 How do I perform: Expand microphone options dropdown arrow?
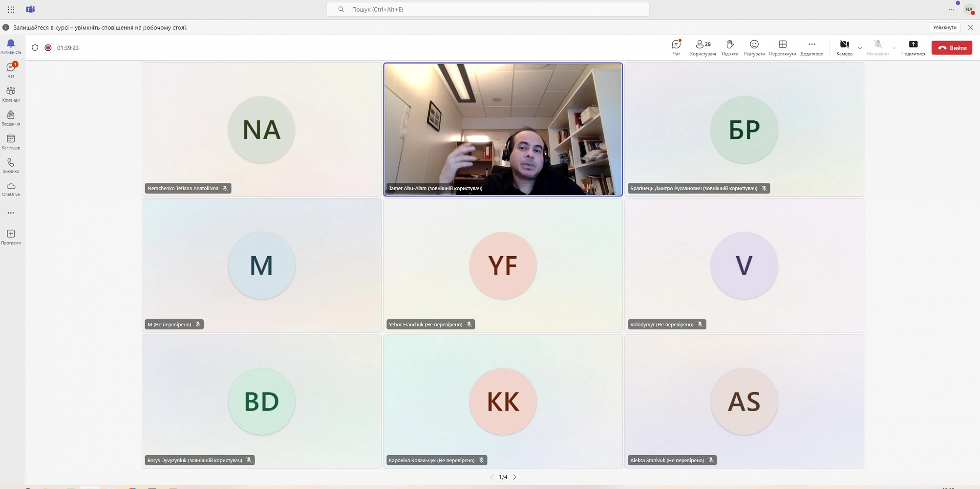[894, 48]
